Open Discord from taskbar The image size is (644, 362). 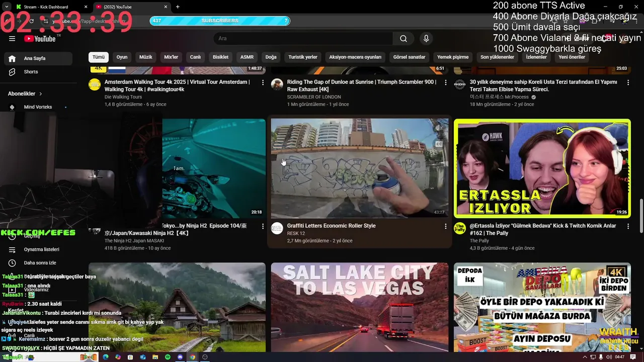tap(180, 357)
